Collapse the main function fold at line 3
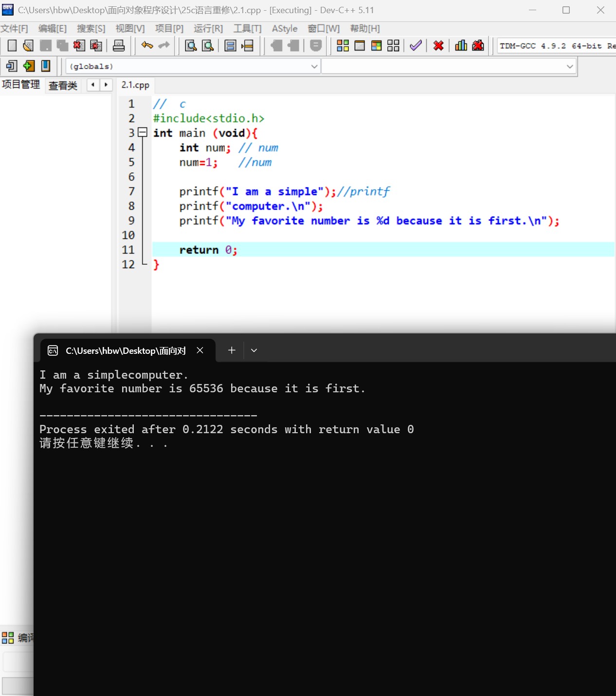Image resolution: width=616 pixels, height=696 pixels. tap(142, 132)
